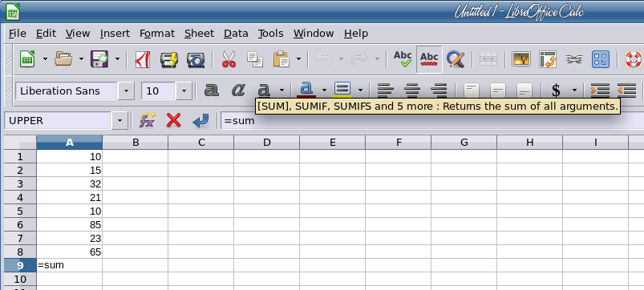Select row 3 header
Screen dimensions: 644x290
pos(20,183)
